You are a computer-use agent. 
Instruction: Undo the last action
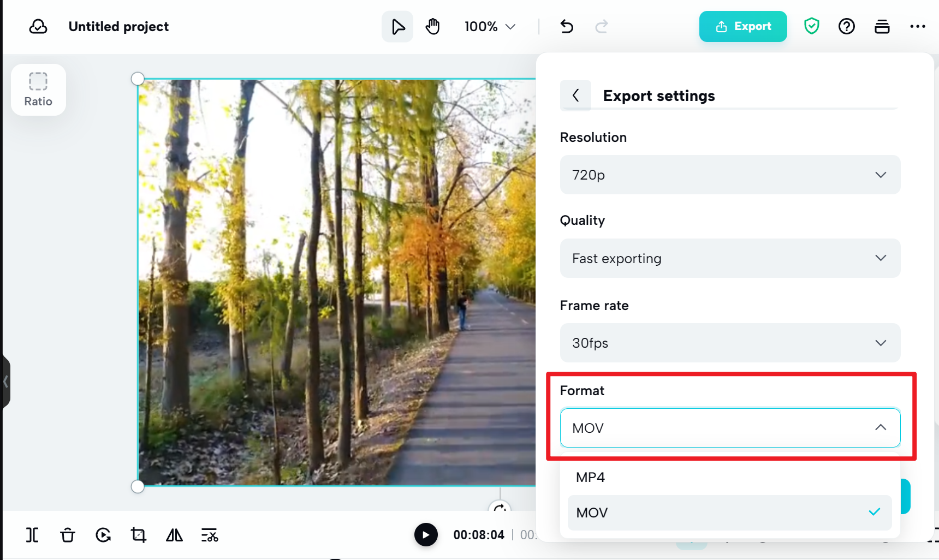click(x=567, y=26)
